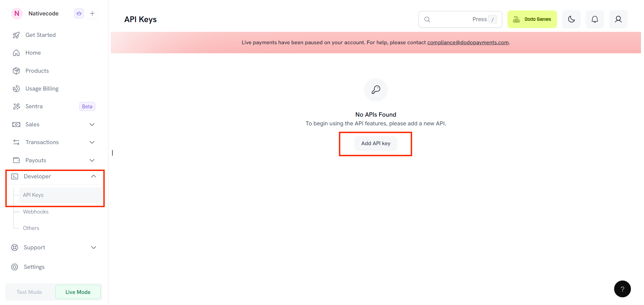
Task: Switch to Test Mode
Action: pyautogui.click(x=29, y=292)
